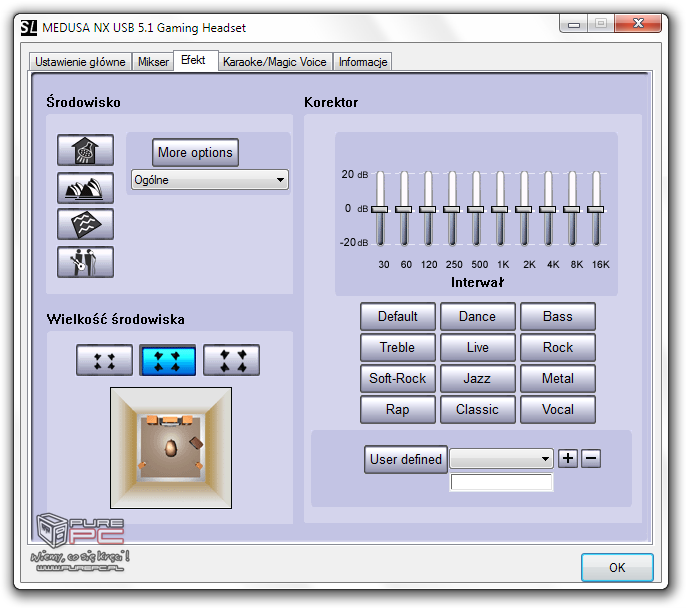Apply the Soft-Rock equalizer preset
Viewport: 686px width, 608px height.
(398, 378)
